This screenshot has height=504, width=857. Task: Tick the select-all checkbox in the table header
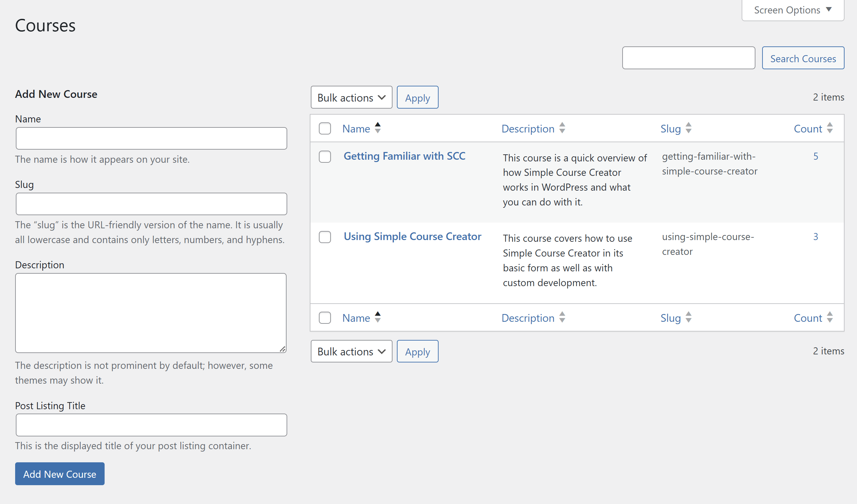(325, 128)
